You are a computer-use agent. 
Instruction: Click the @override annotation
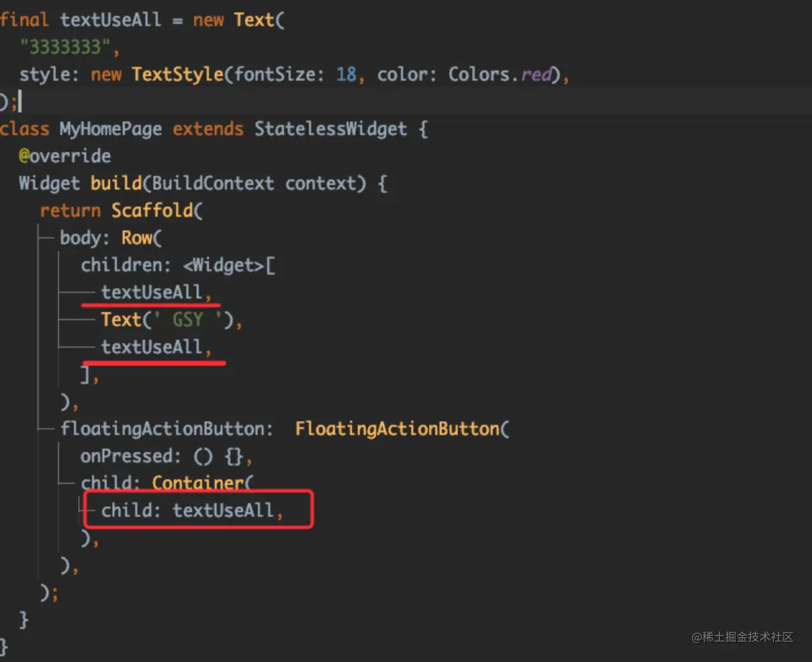tap(65, 156)
